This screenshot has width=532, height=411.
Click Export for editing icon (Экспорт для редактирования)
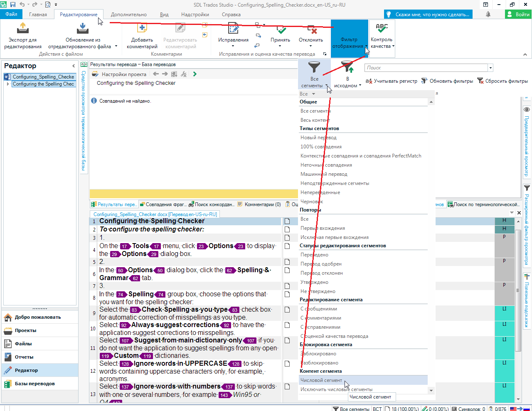[x=23, y=29]
